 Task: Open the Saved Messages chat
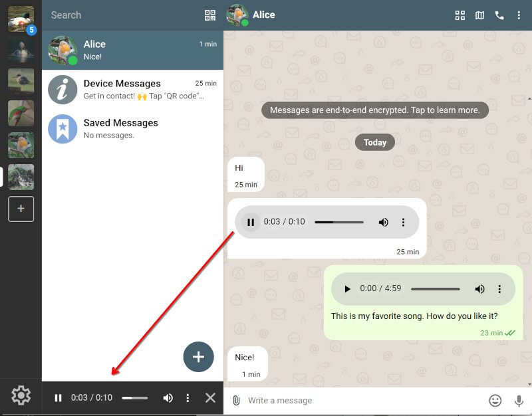tap(133, 129)
